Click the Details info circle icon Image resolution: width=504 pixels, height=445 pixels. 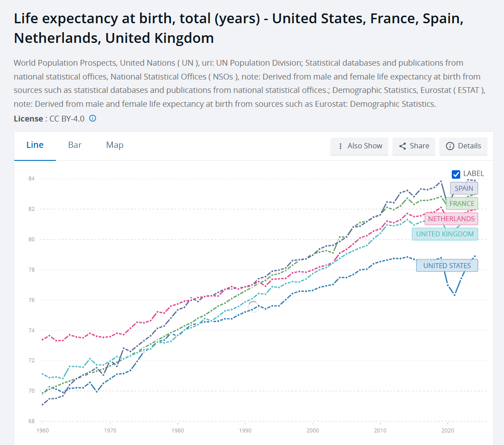click(x=450, y=146)
